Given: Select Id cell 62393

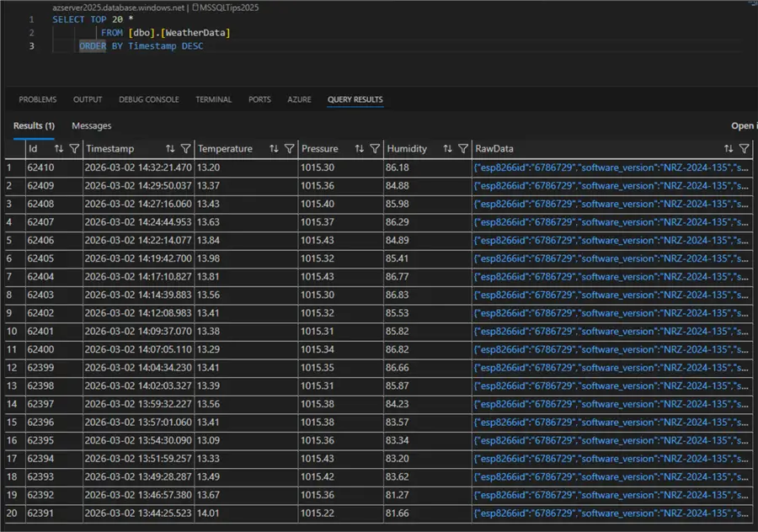Looking at the screenshot, I should click(x=54, y=477).
